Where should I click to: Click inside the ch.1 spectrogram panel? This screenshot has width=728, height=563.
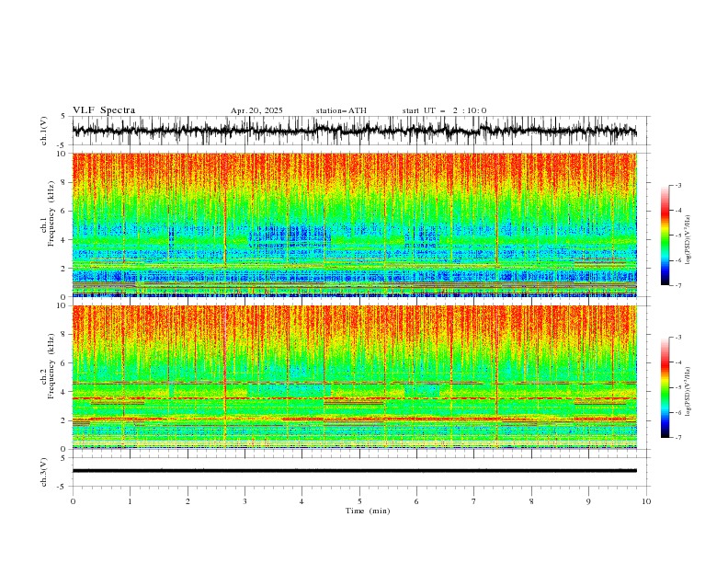click(355, 224)
